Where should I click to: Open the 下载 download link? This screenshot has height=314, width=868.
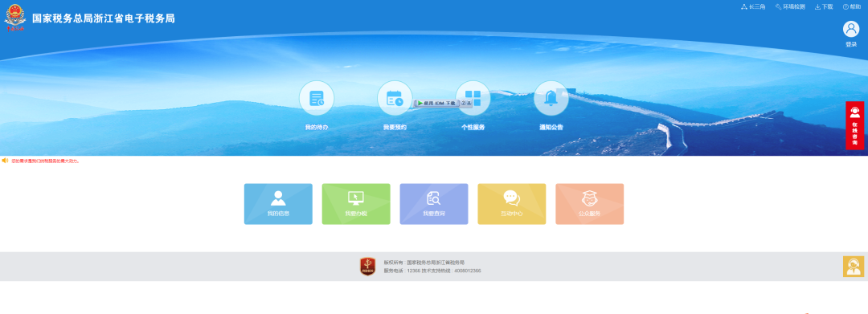824,6
